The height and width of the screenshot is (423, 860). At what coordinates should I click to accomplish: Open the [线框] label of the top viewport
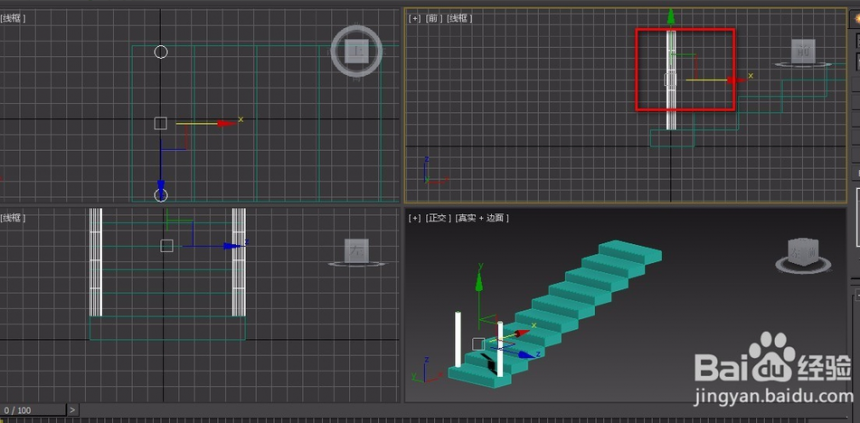point(13,18)
